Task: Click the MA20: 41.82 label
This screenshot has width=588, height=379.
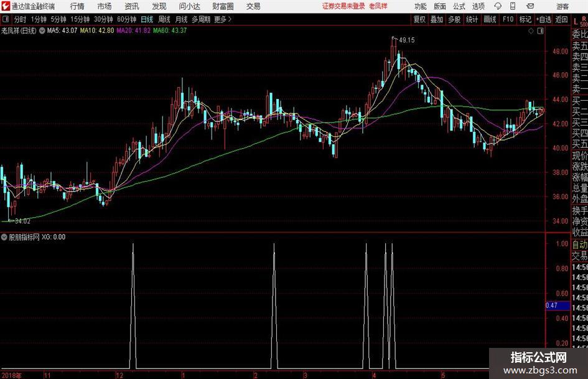Action: pos(134,30)
